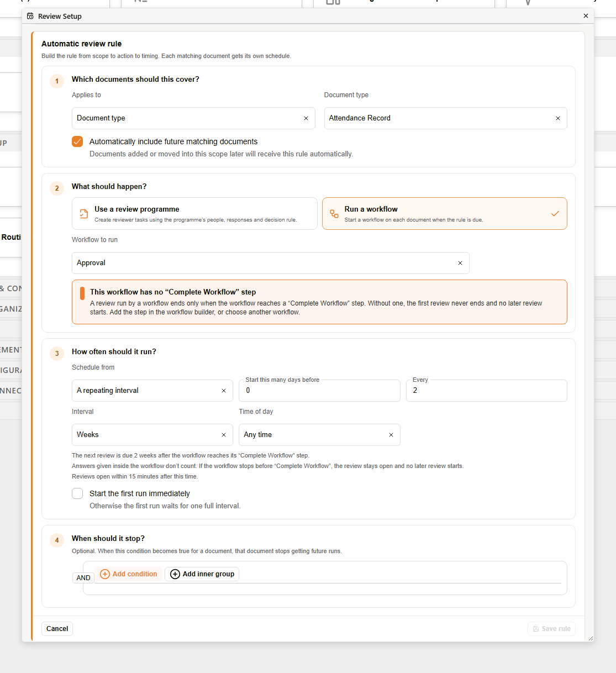The height and width of the screenshot is (673, 616).
Task: Click the next review is due 2 weeks text
Action: point(191,456)
